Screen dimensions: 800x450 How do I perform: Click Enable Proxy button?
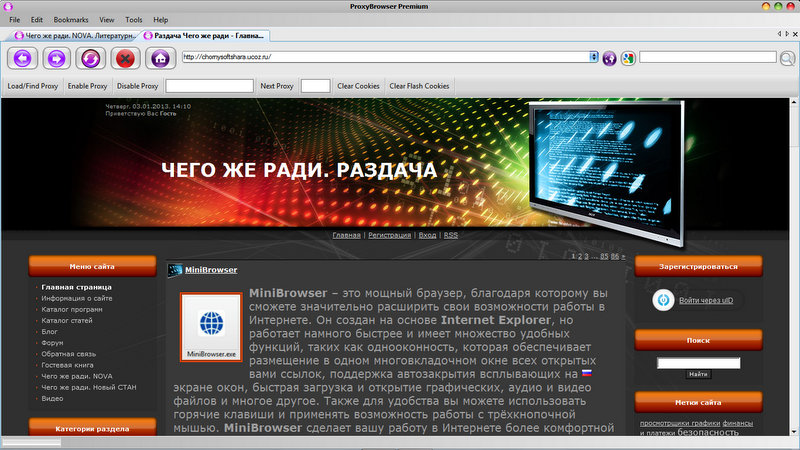[x=87, y=86]
